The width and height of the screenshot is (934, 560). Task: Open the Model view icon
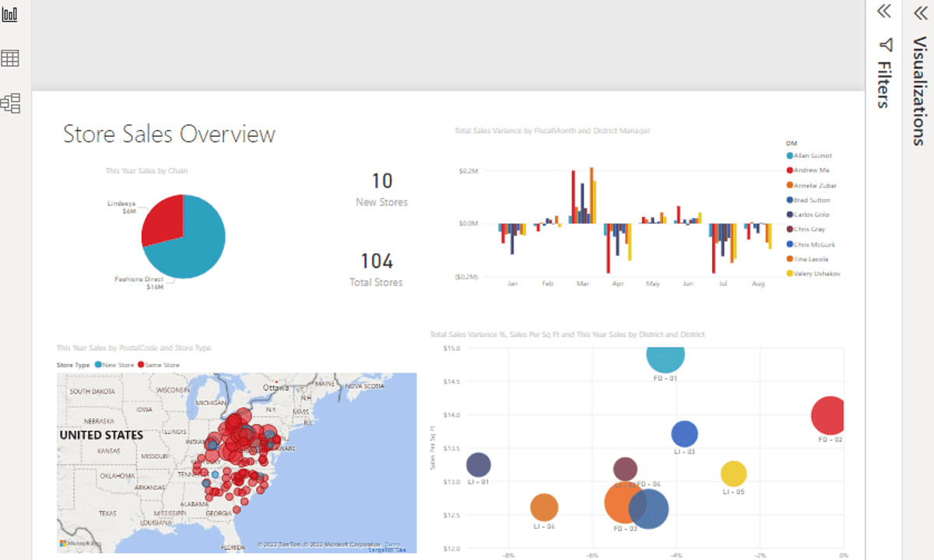tap(10, 103)
